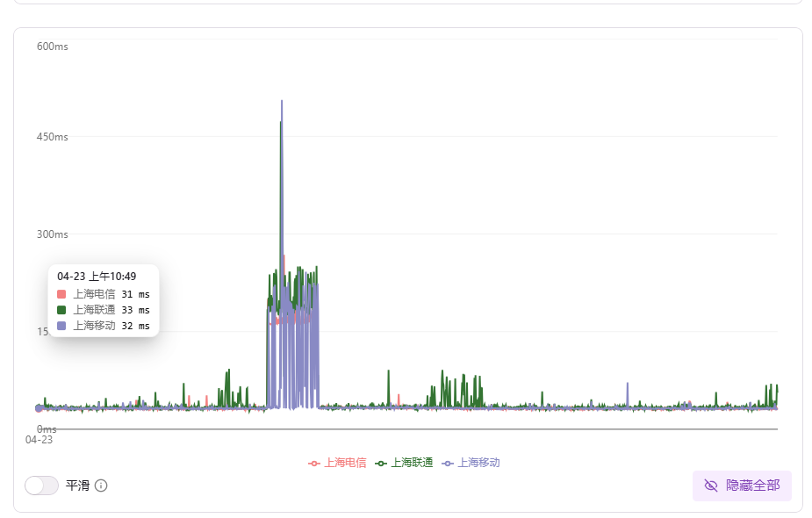Viewport: 812px width, 518px height.
Task: Click the 04-23 x-axis date label
Action: tap(39, 440)
